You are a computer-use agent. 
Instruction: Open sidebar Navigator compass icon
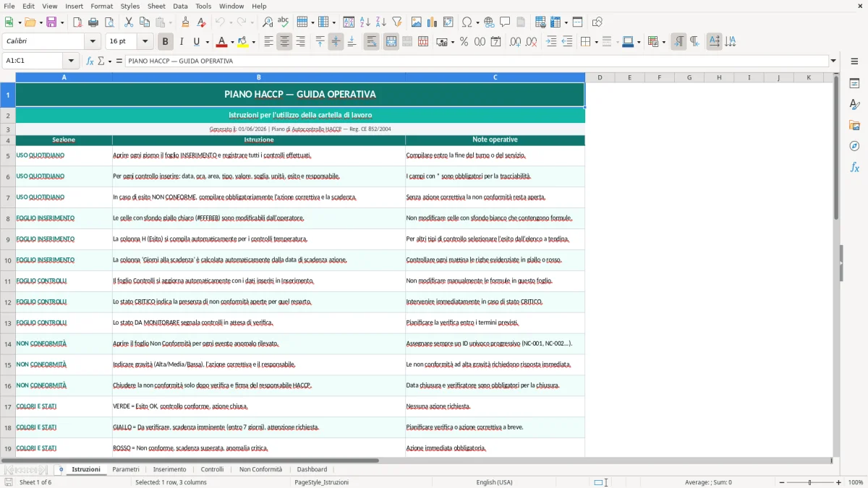pyautogui.click(x=854, y=146)
